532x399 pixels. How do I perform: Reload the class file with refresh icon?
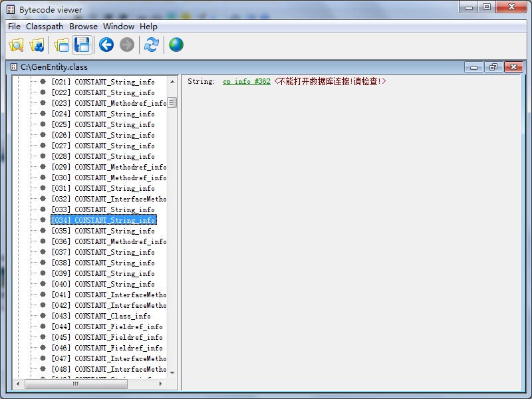tap(152, 45)
